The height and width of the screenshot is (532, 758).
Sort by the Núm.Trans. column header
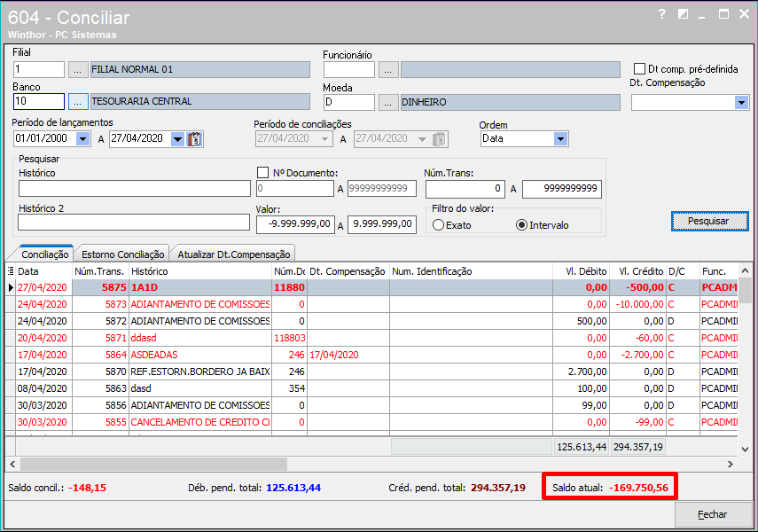coord(100,271)
